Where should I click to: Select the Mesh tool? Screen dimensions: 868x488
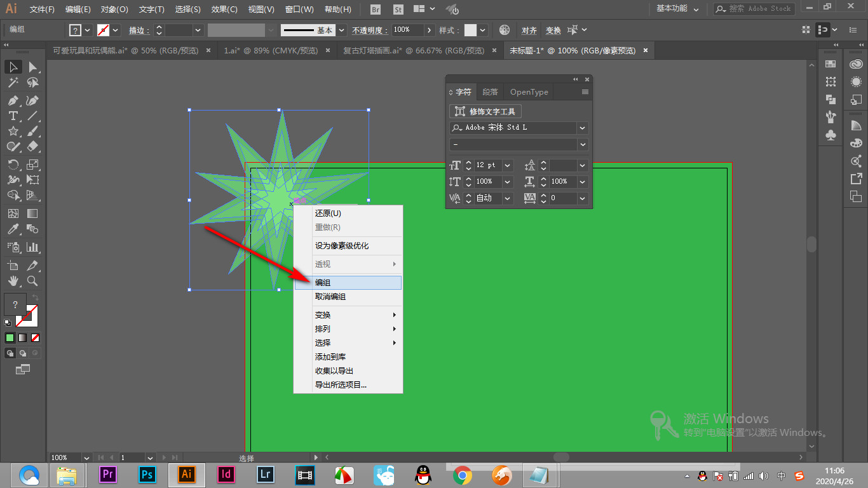13,213
